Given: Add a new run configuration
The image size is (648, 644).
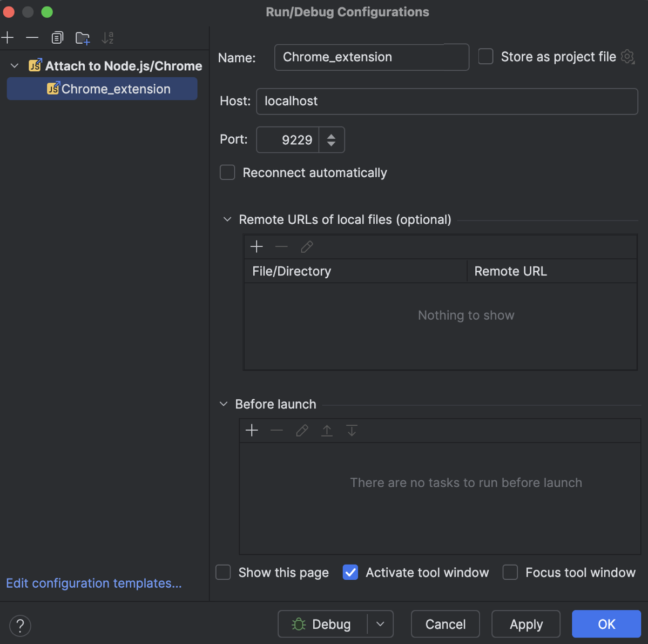Looking at the screenshot, I should [8, 38].
